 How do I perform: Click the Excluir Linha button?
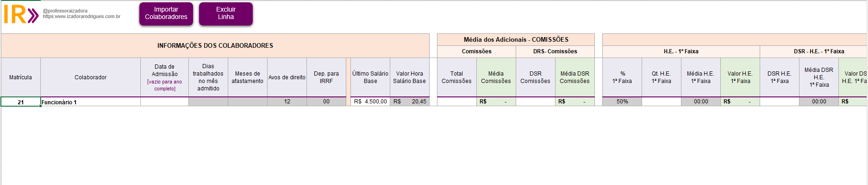click(x=226, y=13)
